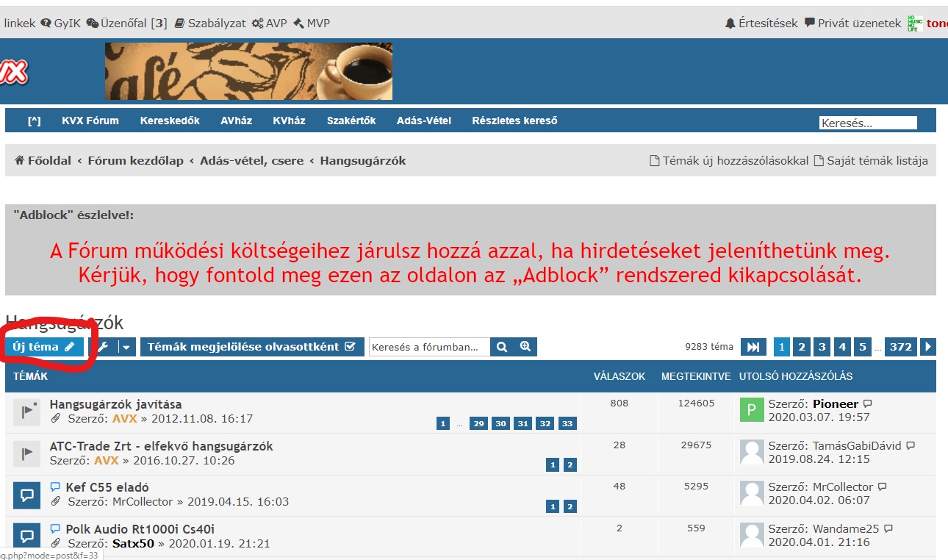Open page 33 of Hangsugárzók javítása

click(566, 423)
